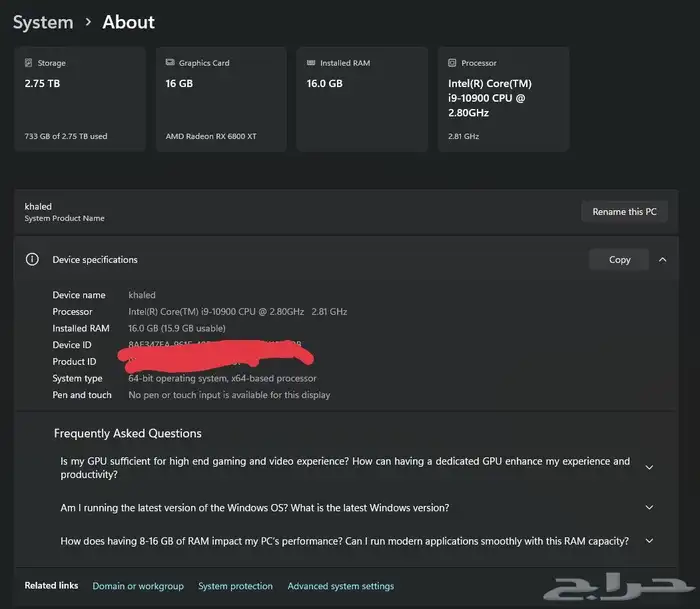Click the '64-bit operating system' value
700x609 pixels.
(x=222, y=378)
